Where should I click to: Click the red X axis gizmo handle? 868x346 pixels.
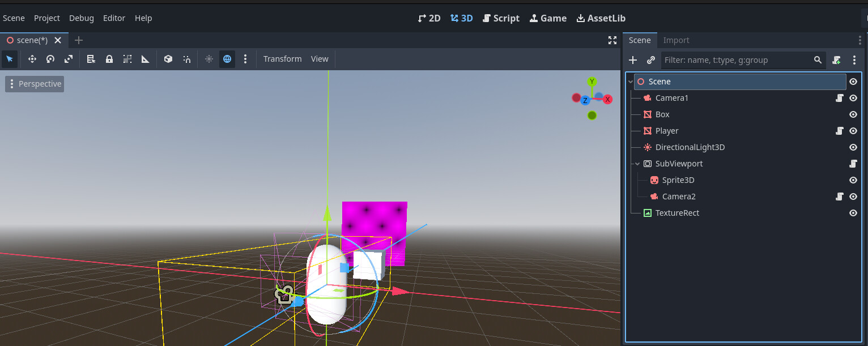(607, 99)
